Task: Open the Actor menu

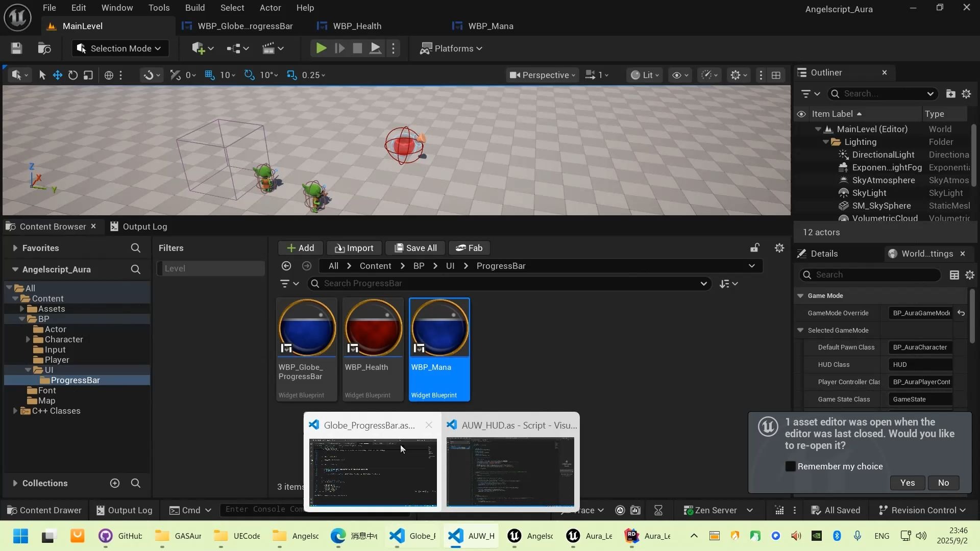Action: (271, 8)
